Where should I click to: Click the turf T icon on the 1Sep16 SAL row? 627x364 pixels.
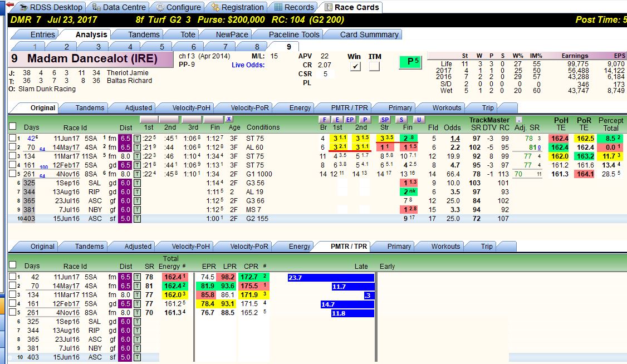(137, 183)
